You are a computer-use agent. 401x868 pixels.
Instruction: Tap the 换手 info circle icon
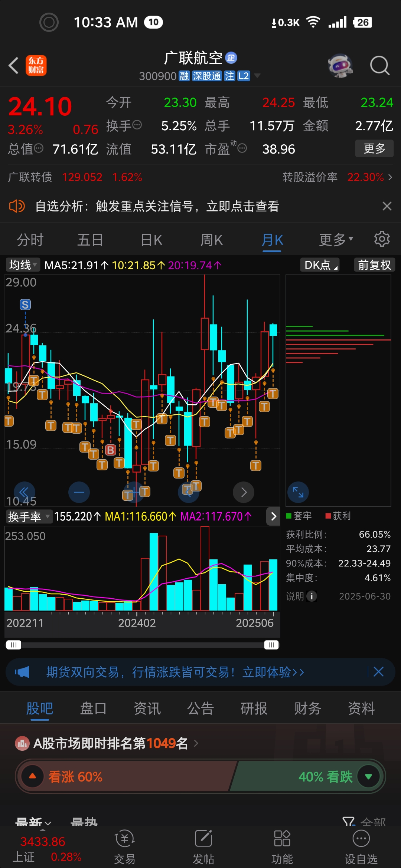137,125
